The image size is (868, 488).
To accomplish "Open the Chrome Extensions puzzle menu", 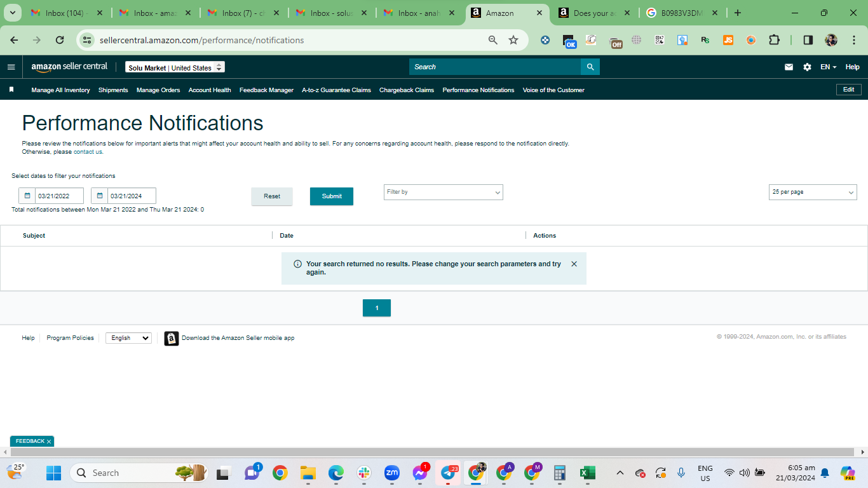I will point(774,40).
